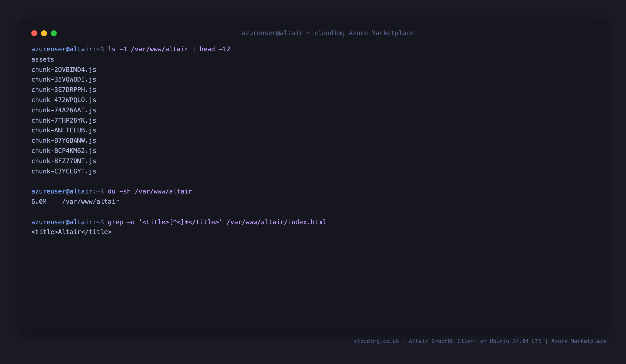Viewport: 626px width, 364px height.
Task: Click the file name chunk-74A26AAT.js
Action: [x=64, y=110]
